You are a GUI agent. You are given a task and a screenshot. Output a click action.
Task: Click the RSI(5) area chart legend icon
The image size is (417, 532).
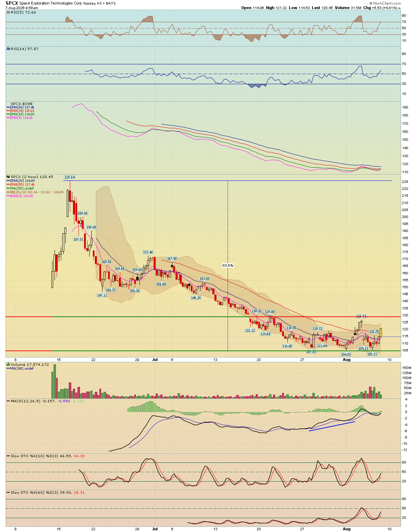click(8, 12)
